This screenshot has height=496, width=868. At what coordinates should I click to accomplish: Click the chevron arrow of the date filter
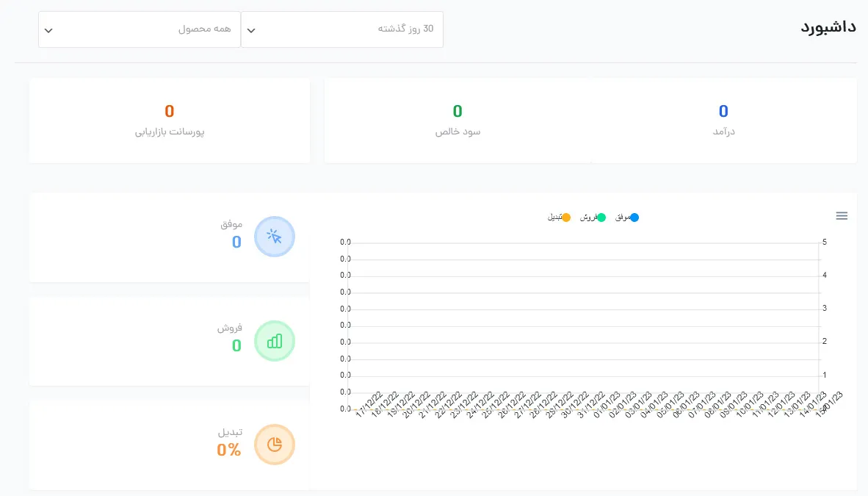click(251, 30)
